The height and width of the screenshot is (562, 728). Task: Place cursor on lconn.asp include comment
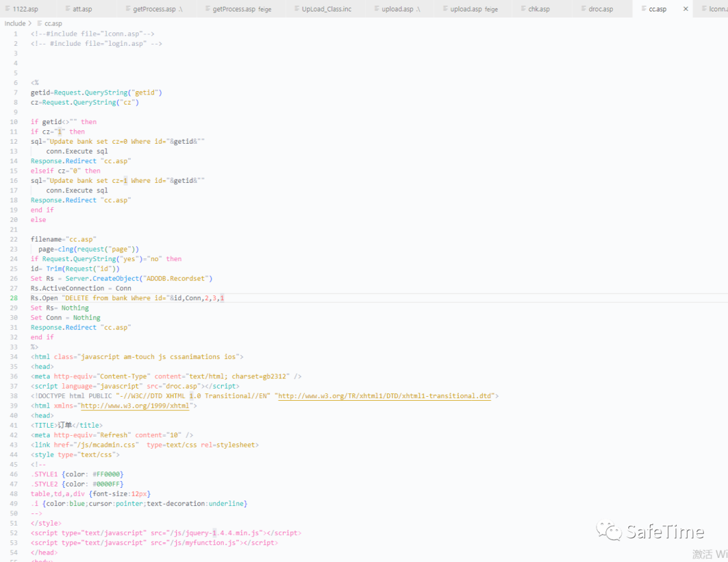coord(92,34)
